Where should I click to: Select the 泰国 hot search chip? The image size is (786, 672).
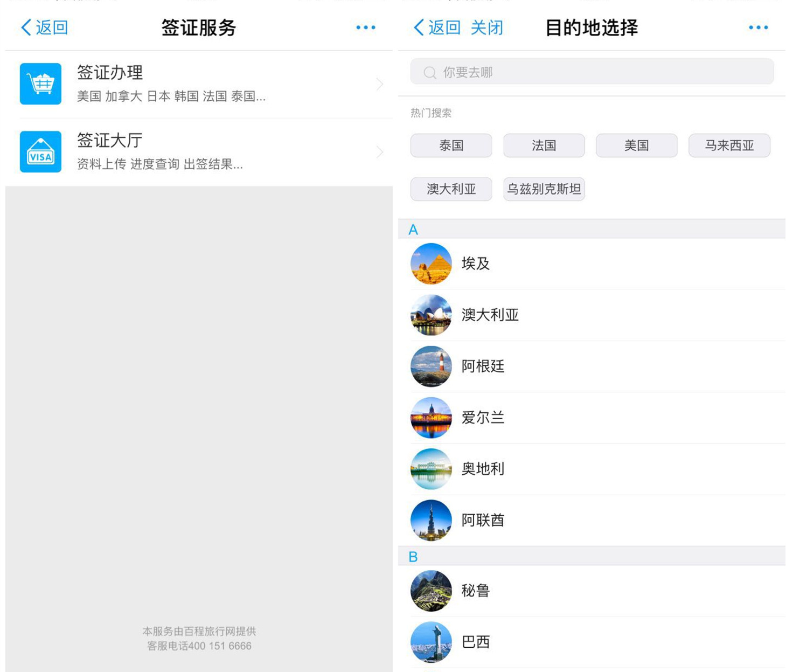(451, 145)
